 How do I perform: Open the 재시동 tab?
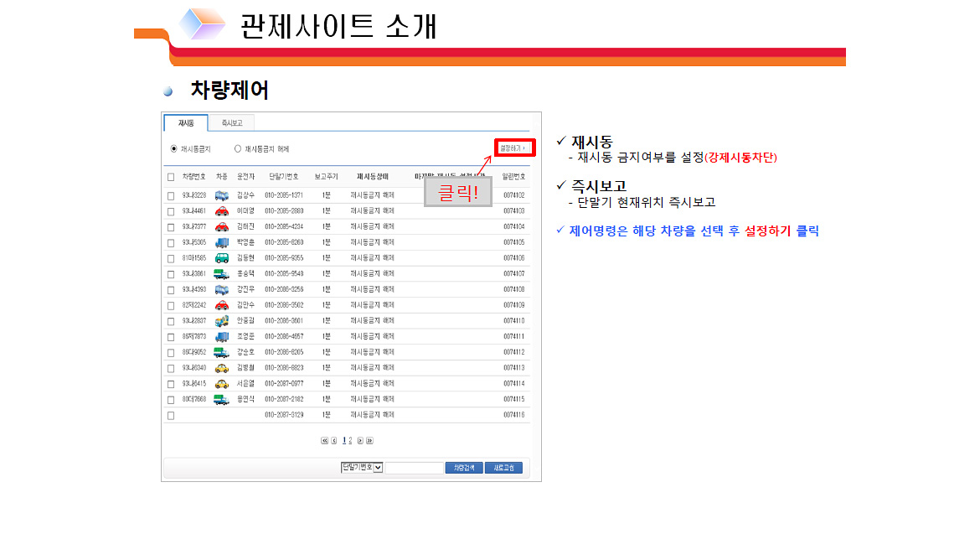(185, 122)
